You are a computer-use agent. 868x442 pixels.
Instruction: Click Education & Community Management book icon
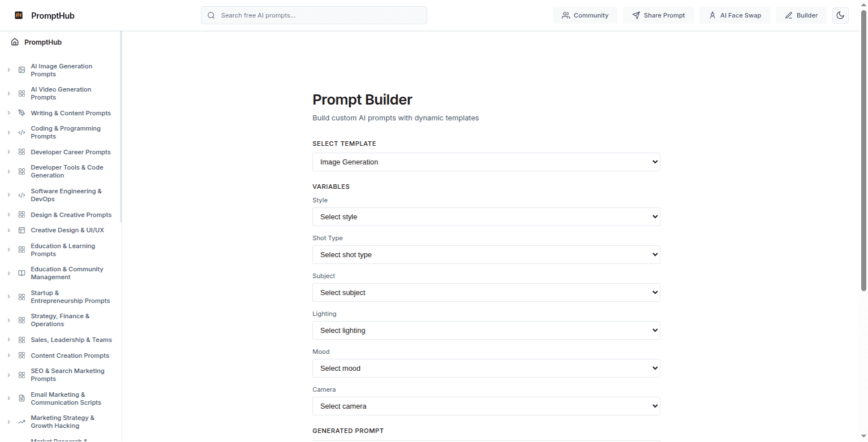(x=22, y=273)
